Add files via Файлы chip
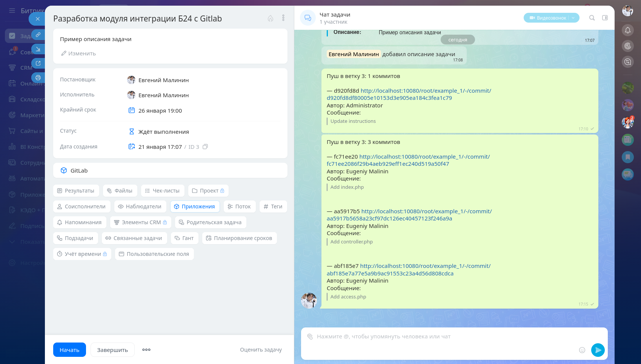This screenshot has height=364, width=641. tap(120, 191)
